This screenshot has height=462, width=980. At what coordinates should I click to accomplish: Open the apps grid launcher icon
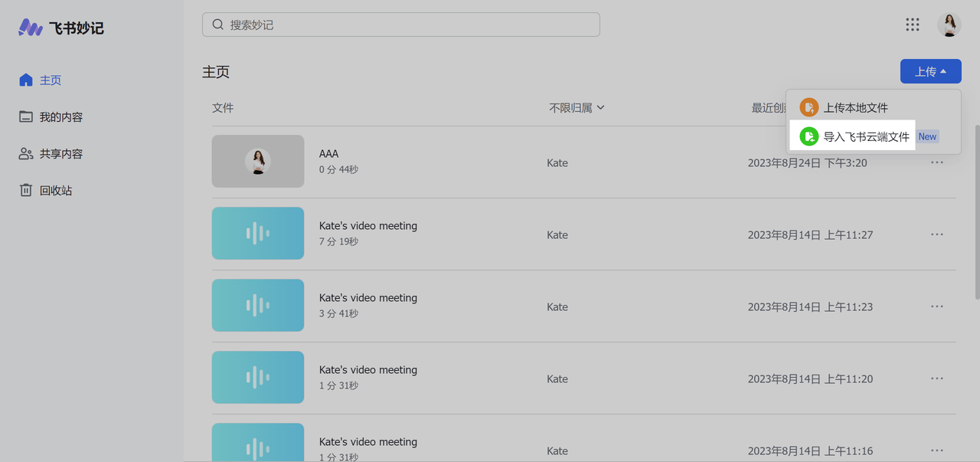coord(913,25)
